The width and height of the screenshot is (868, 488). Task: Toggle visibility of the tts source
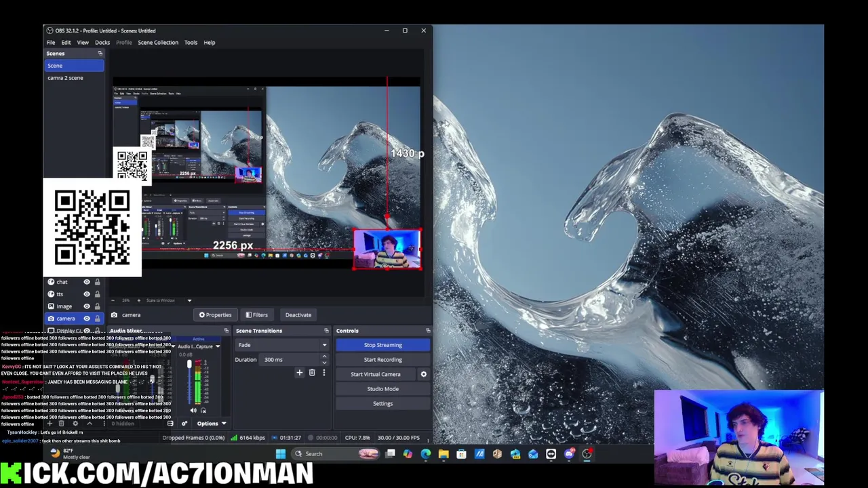click(87, 294)
